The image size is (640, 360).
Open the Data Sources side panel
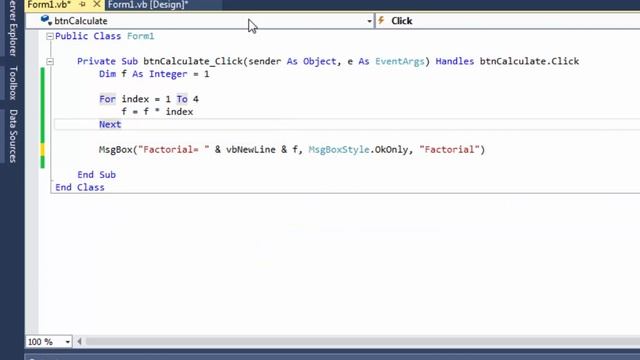click(13, 136)
